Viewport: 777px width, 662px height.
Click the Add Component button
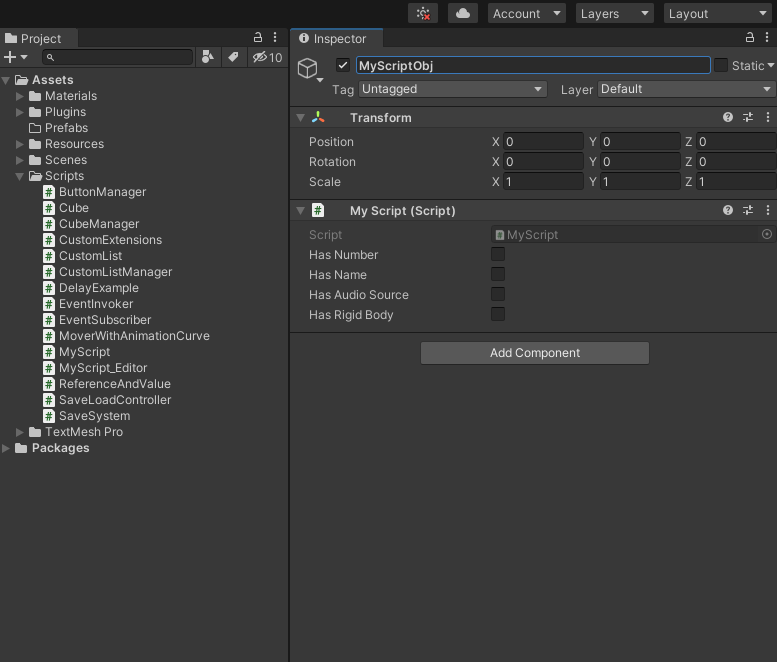tap(535, 353)
